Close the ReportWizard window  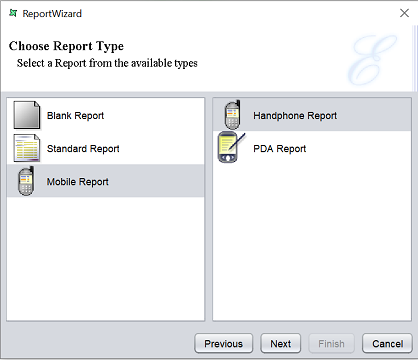click(404, 13)
